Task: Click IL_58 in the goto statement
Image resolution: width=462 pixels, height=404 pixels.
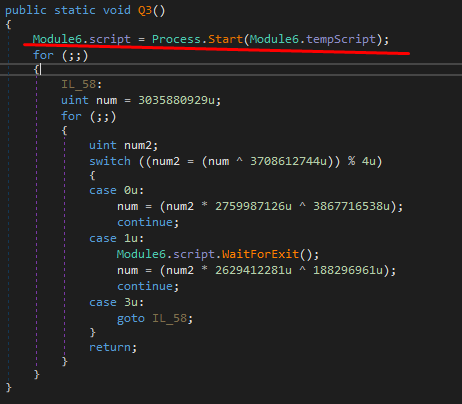Action: pos(169,318)
